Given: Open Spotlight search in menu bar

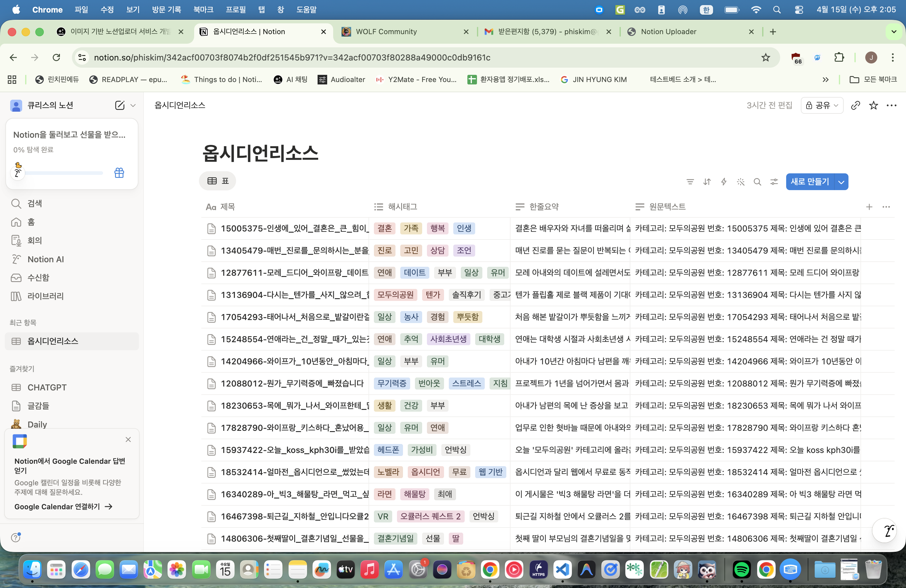Looking at the screenshot, I should (777, 10).
